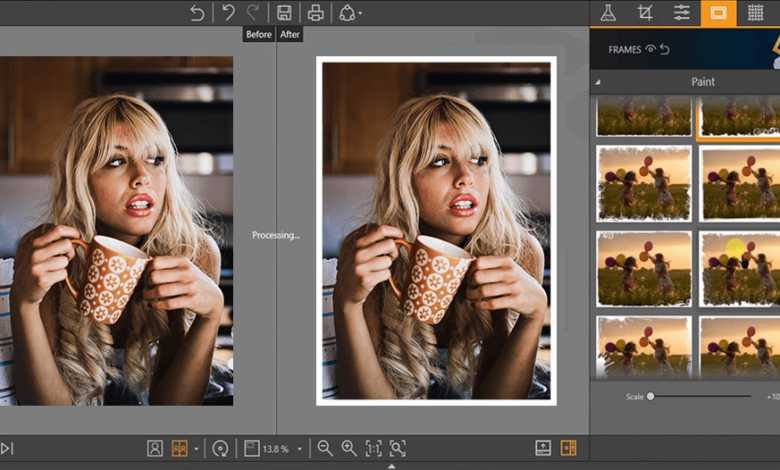The height and width of the screenshot is (470, 780).
Task: Open the zoom percentage dropdown arrow
Action: click(299, 450)
